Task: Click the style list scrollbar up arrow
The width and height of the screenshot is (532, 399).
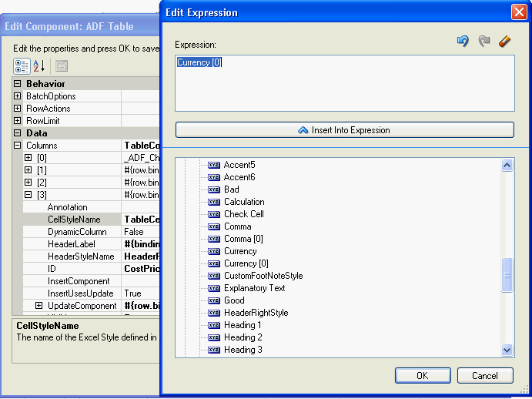Action: tap(507, 166)
